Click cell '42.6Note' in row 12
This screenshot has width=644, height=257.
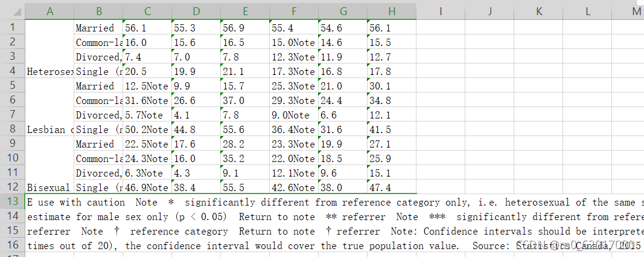pyautogui.click(x=294, y=187)
